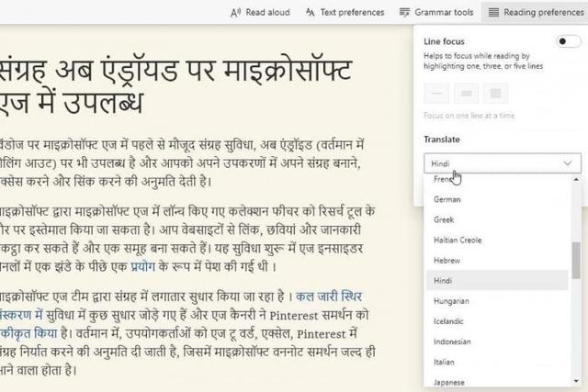588x392 pixels.
Task: Select the highlighted Hindi option
Action: pyautogui.click(x=497, y=280)
